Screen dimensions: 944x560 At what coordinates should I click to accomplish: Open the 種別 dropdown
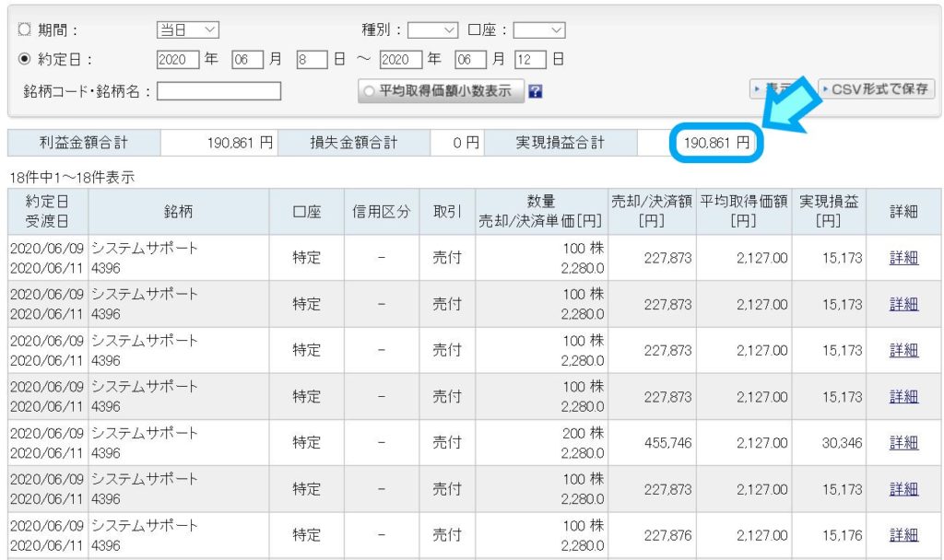(x=433, y=29)
